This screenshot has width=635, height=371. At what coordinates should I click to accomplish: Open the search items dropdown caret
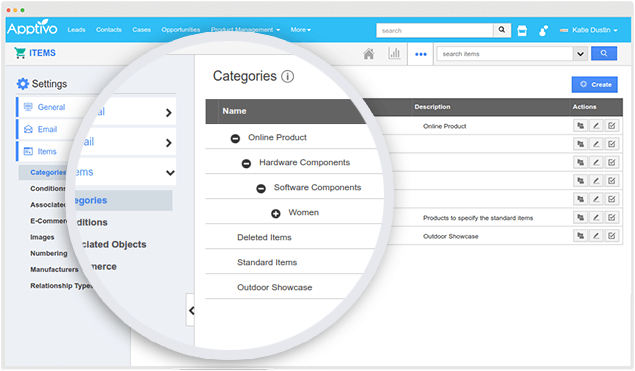coord(580,53)
